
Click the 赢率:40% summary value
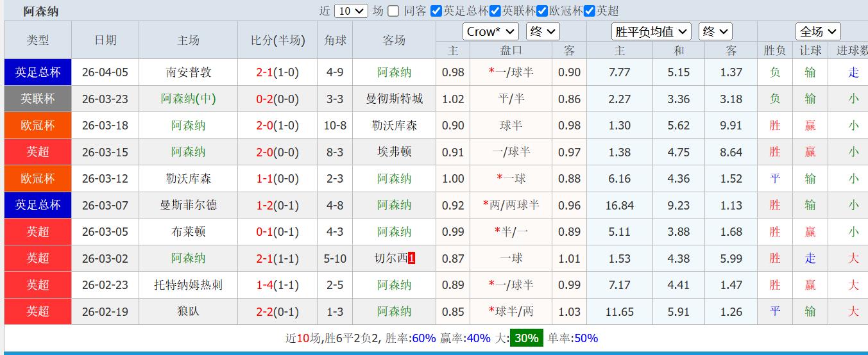pyautogui.click(x=465, y=338)
